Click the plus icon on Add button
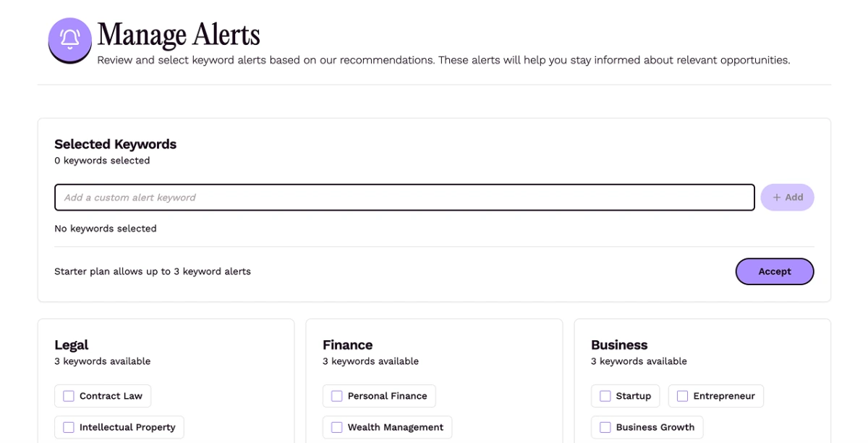The width and height of the screenshot is (868, 443). point(777,198)
